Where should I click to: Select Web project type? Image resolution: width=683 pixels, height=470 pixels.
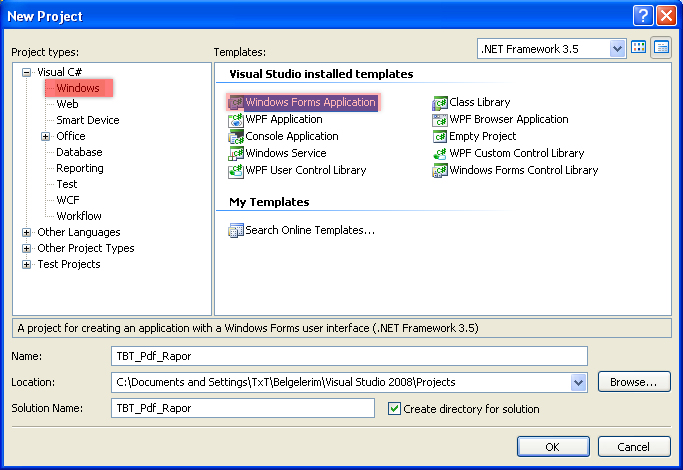click(68, 104)
